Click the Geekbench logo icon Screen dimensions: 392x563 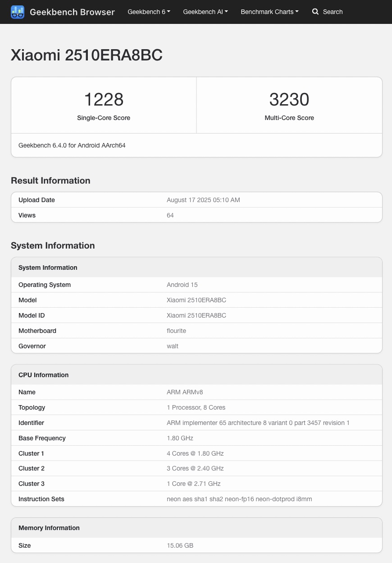(x=18, y=12)
